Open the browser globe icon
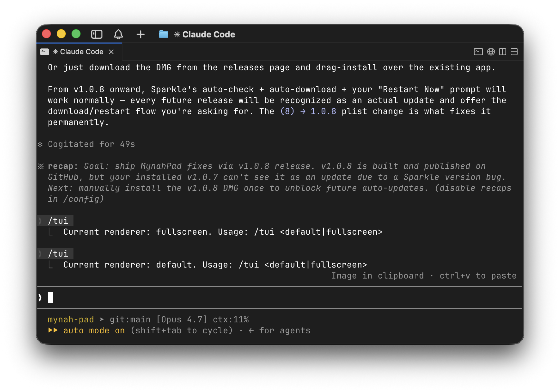This screenshot has height=392, width=560. [491, 52]
